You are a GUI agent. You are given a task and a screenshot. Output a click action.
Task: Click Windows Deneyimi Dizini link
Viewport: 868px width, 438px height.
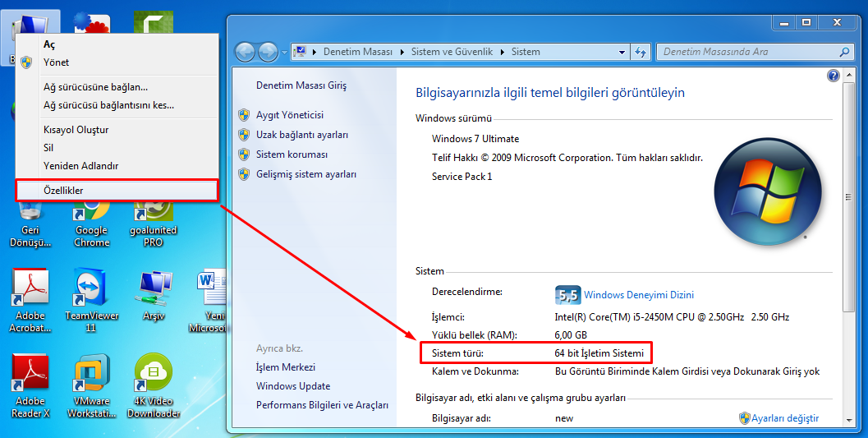[x=638, y=295]
